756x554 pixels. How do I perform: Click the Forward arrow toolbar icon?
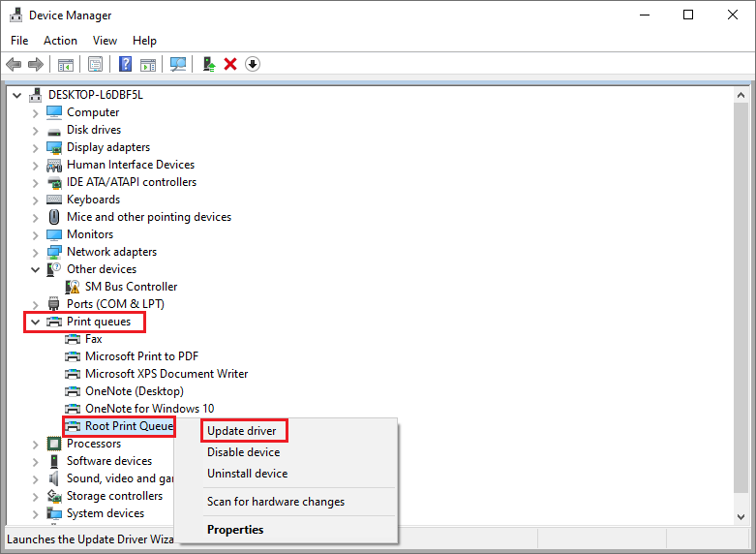click(x=36, y=64)
